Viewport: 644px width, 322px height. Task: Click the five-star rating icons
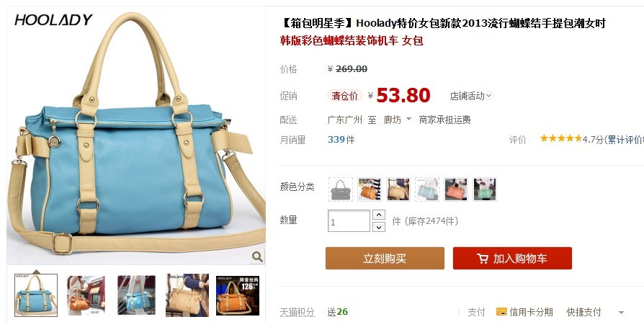[x=560, y=138]
